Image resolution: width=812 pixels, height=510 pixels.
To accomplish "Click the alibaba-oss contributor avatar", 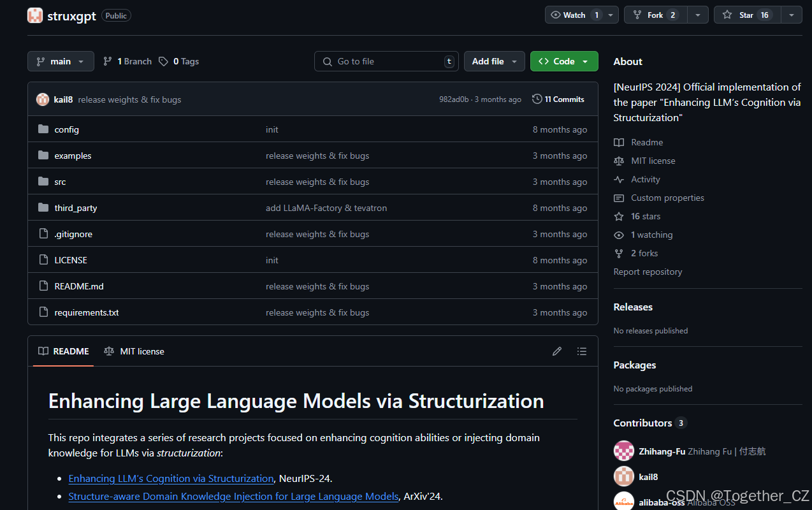I will tap(624, 501).
